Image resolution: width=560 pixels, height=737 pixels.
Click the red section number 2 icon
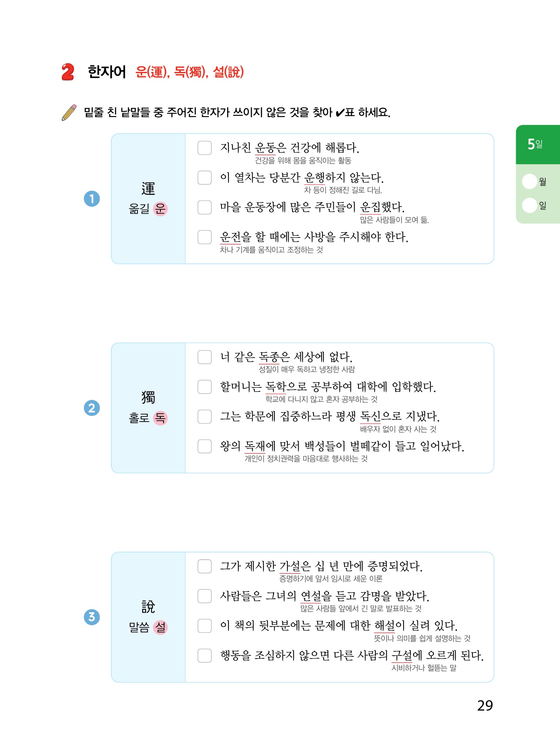(68, 72)
